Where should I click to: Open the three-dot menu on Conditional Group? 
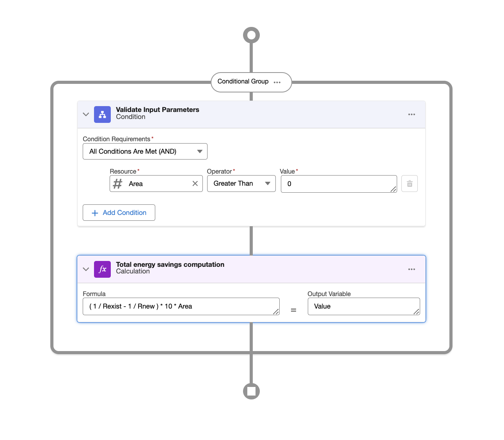(277, 82)
